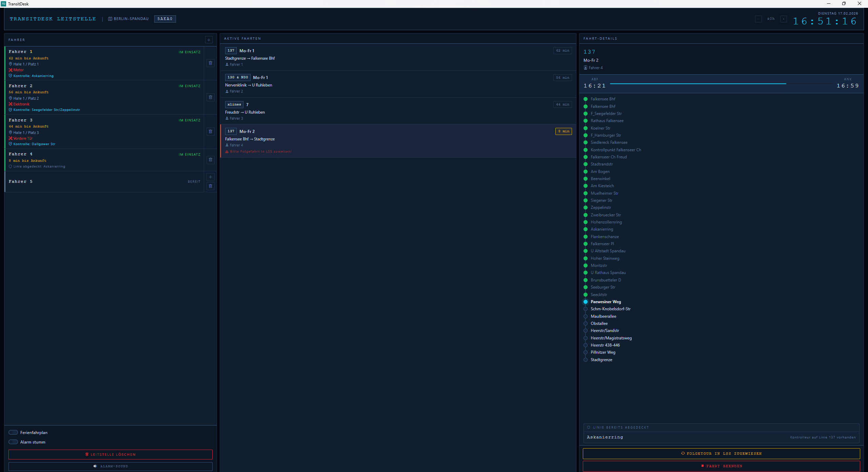Screen dimensions: 868x472
Task: Toggle the Ferienfahrplan switch
Action: pyautogui.click(x=13, y=432)
